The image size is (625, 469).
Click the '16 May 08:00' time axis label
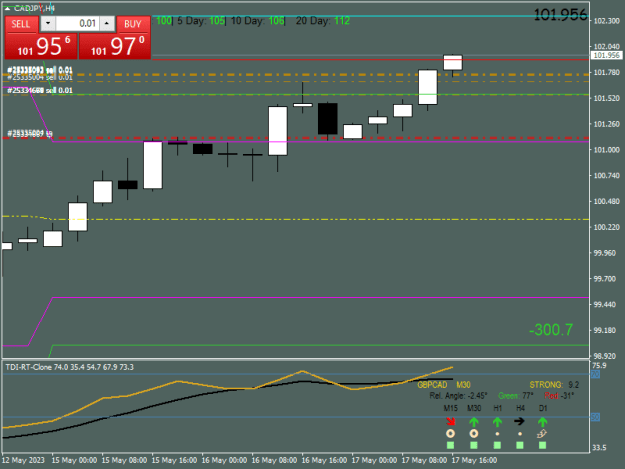(274, 460)
